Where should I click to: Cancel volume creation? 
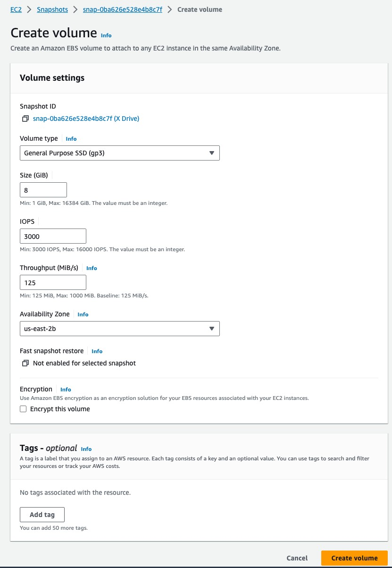(x=297, y=558)
